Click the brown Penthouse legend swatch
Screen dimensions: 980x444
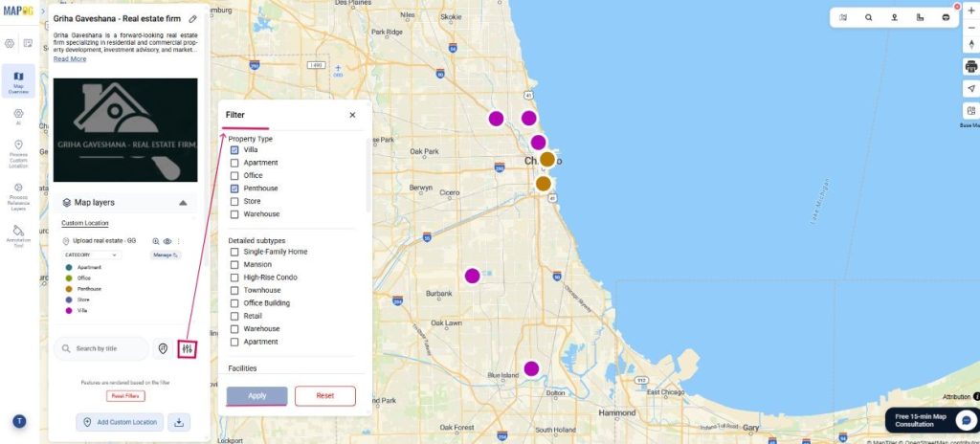69,289
